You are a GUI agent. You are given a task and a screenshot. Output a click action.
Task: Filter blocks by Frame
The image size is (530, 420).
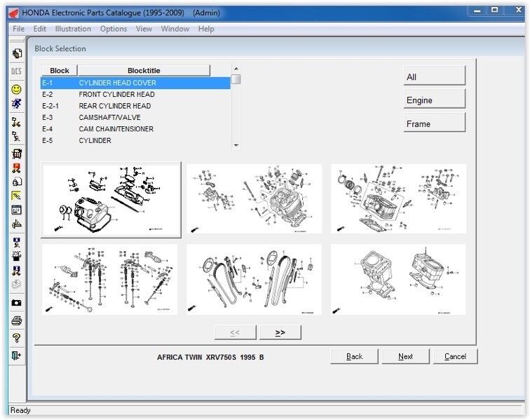tap(435, 123)
